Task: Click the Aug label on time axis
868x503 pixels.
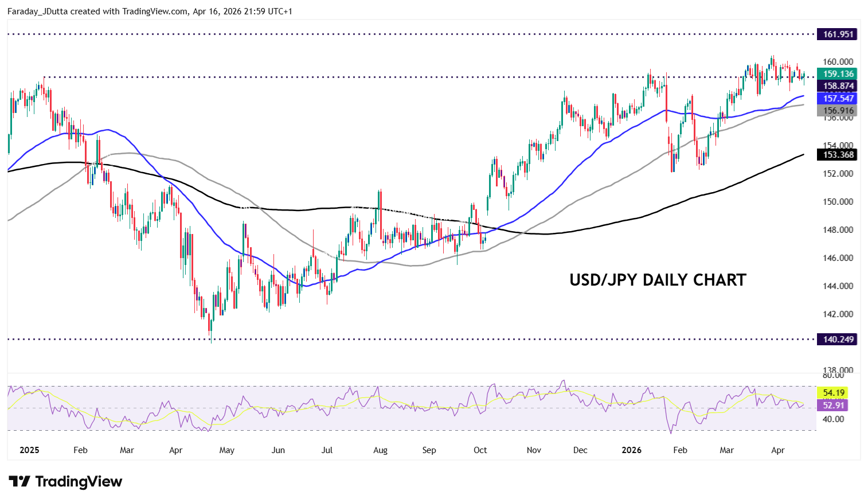Action: tap(380, 450)
